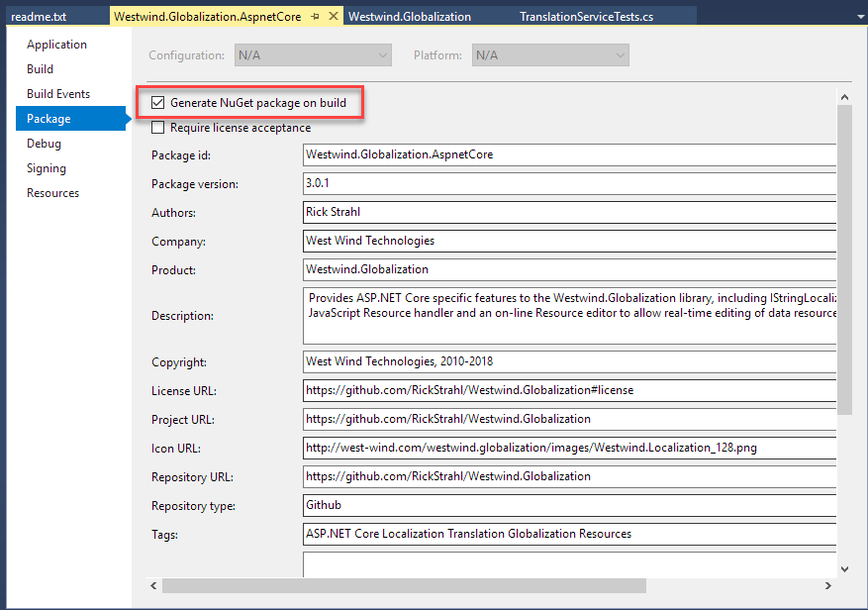This screenshot has width=868, height=610.
Task: Open the TranslationServiceTests.cs tab
Action: point(586,17)
